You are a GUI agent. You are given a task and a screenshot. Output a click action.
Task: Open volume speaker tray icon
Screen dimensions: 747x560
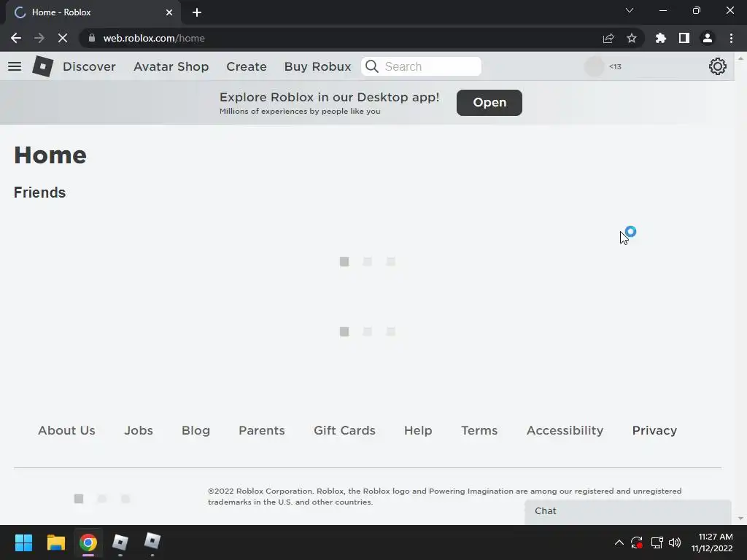675,542
